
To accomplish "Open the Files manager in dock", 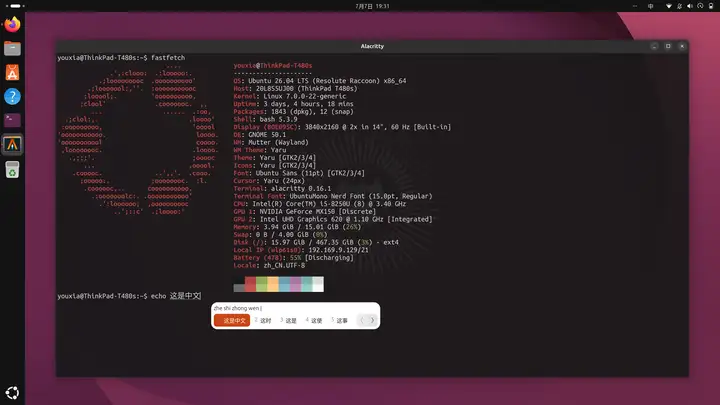I will (12, 48).
